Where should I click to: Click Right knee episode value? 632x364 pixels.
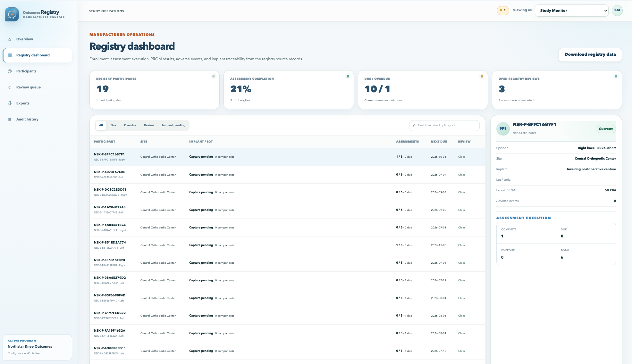[x=597, y=148]
